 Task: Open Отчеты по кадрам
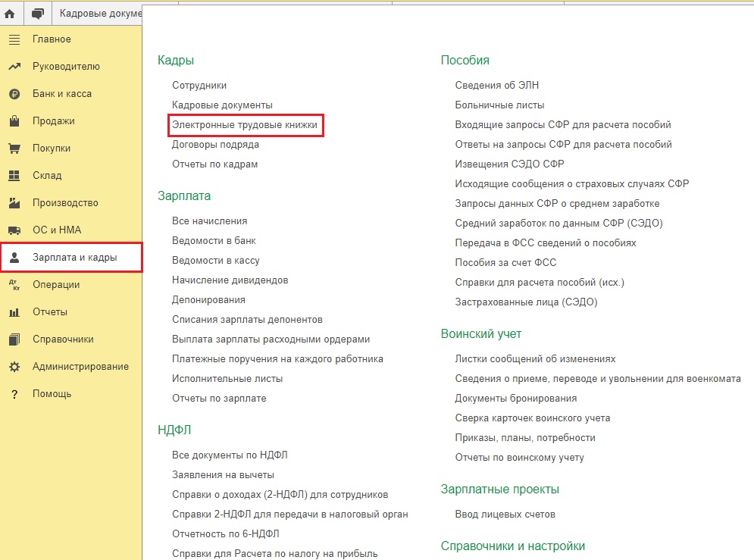[214, 164]
